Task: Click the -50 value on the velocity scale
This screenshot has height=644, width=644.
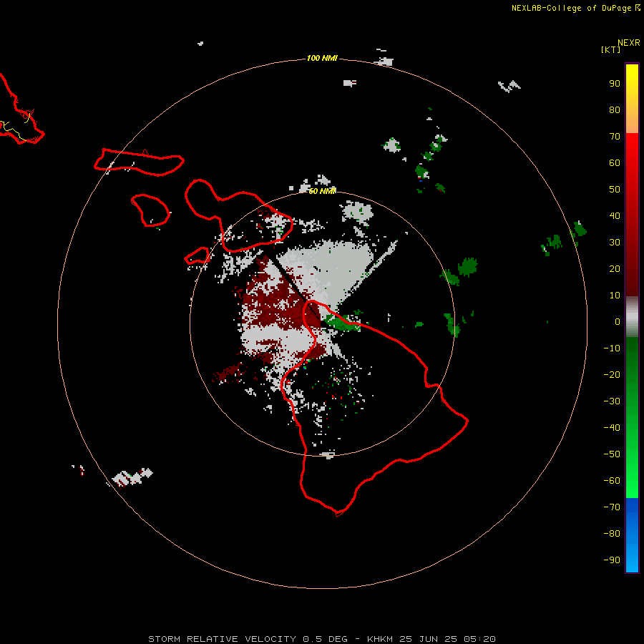Action: coord(612,454)
